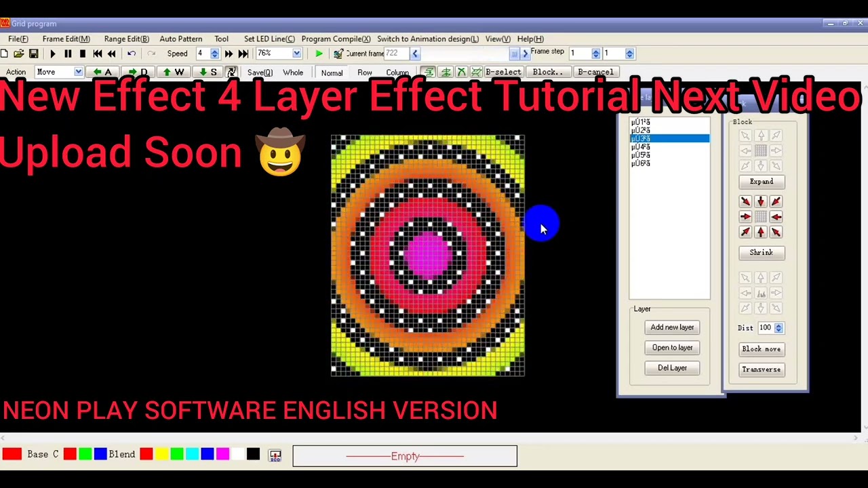Open Switch to Animation design(L) menu
The height and width of the screenshot is (488, 868).
pos(427,39)
